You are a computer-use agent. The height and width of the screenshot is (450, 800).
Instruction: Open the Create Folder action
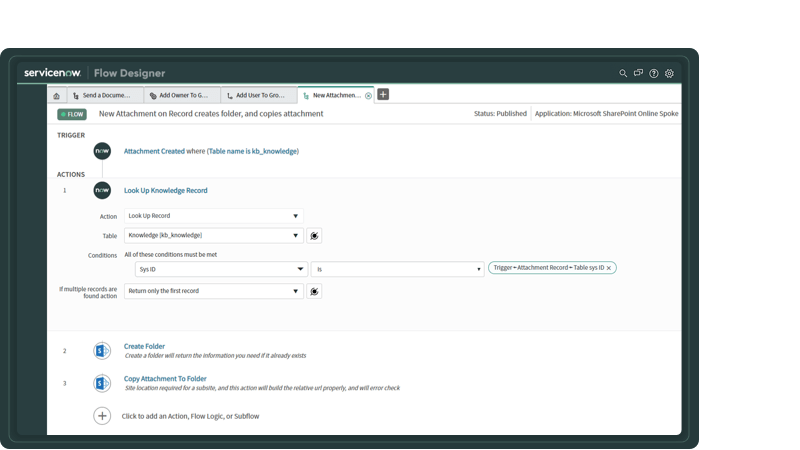144,346
